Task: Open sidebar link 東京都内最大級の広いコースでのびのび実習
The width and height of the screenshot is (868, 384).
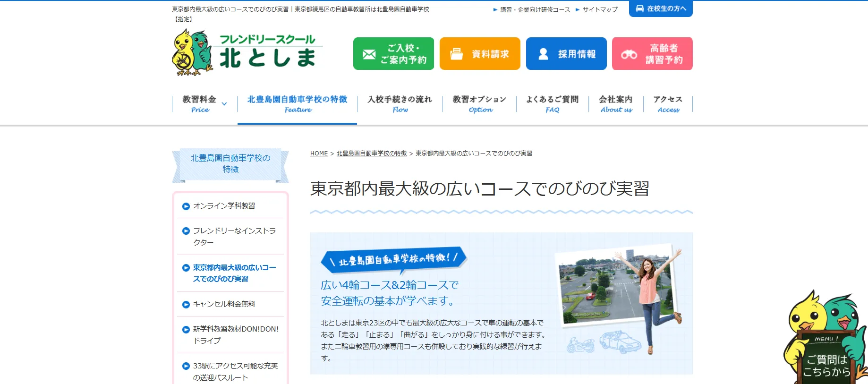Action: click(x=234, y=273)
